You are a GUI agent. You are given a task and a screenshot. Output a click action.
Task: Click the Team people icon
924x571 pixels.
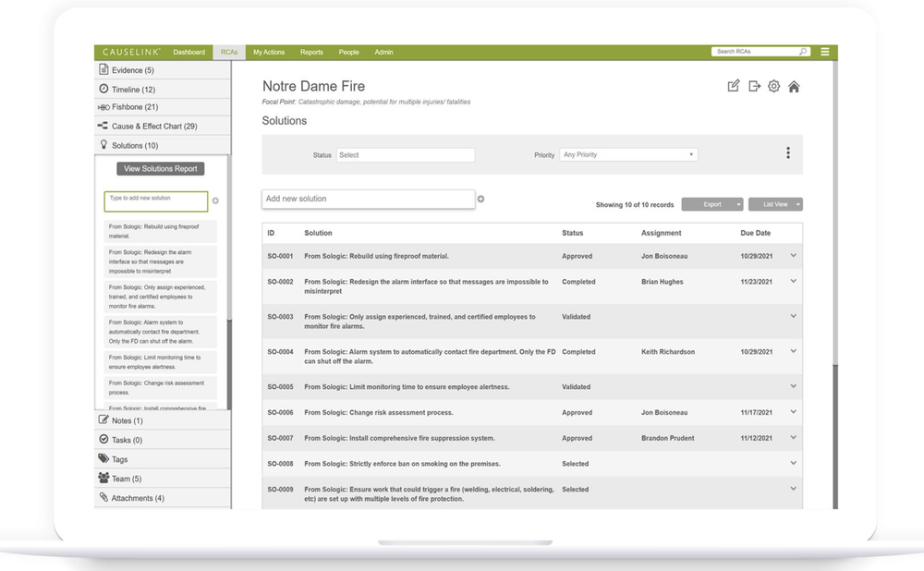pyautogui.click(x=103, y=478)
